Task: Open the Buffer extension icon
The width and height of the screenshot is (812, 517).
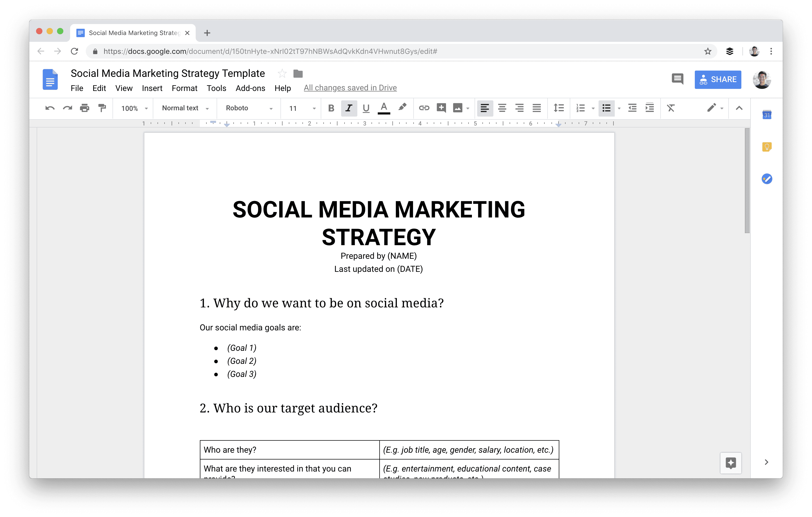Action: pos(730,51)
